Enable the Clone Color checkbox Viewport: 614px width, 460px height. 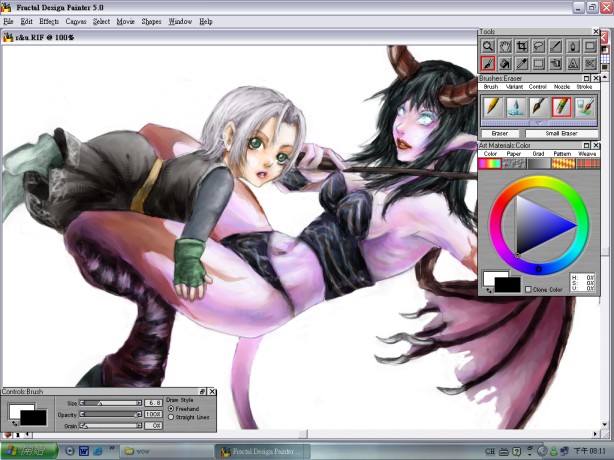tap(528, 289)
